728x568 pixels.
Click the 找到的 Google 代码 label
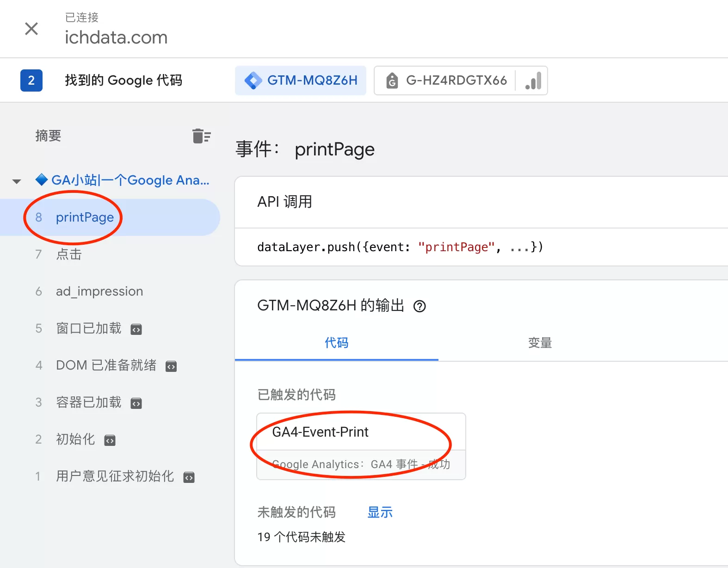pyautogui.click(x=123, y=80)
